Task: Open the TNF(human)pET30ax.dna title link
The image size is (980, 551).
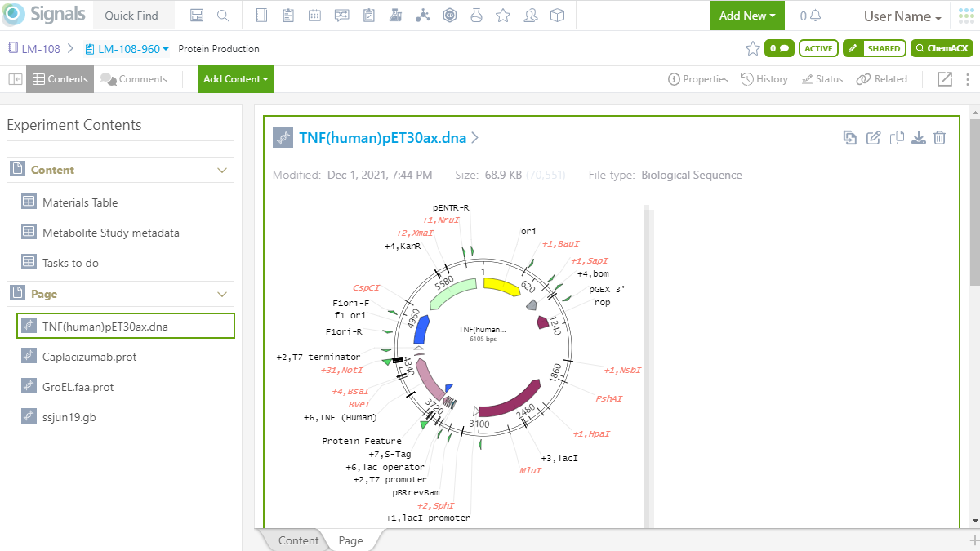Action: [x=382, y=138]
